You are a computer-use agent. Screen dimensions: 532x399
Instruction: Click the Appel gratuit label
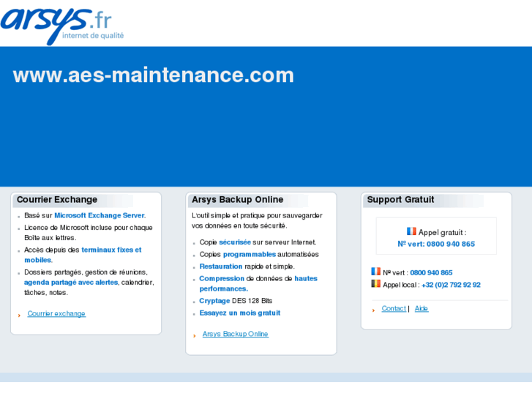442,233
